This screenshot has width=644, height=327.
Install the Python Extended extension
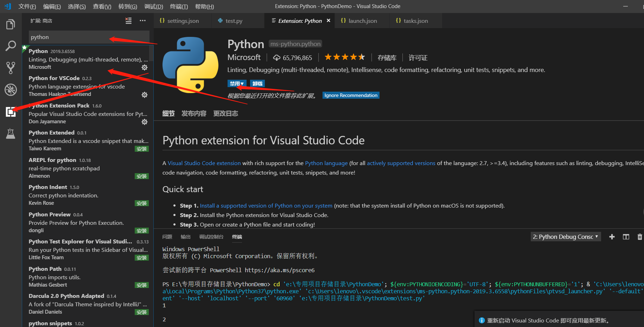point(142,149)
